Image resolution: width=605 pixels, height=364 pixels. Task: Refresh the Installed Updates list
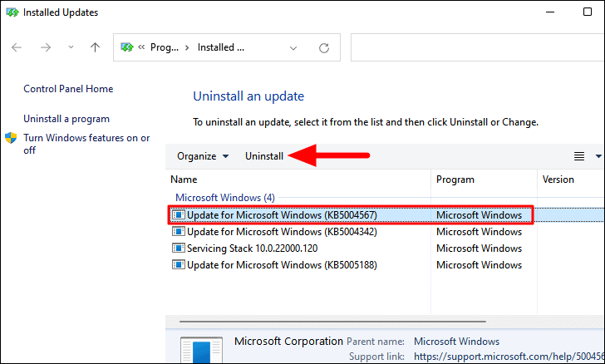(324, 48)
